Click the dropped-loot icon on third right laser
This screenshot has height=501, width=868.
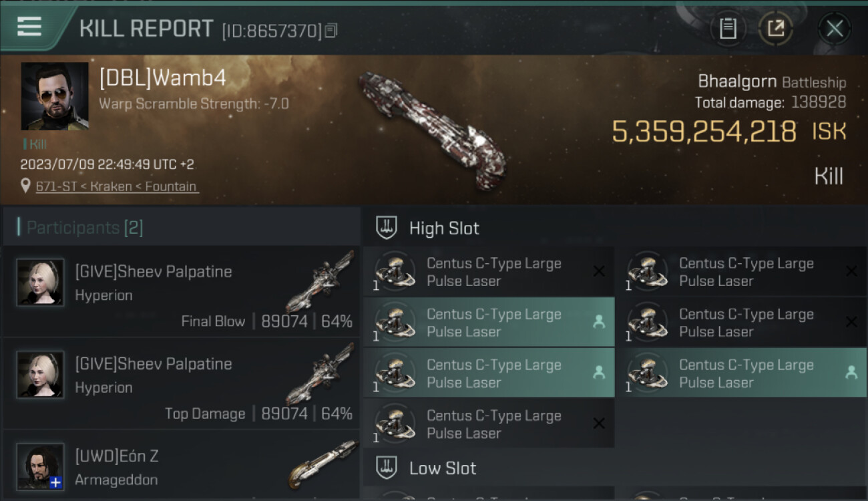point(851,373)
